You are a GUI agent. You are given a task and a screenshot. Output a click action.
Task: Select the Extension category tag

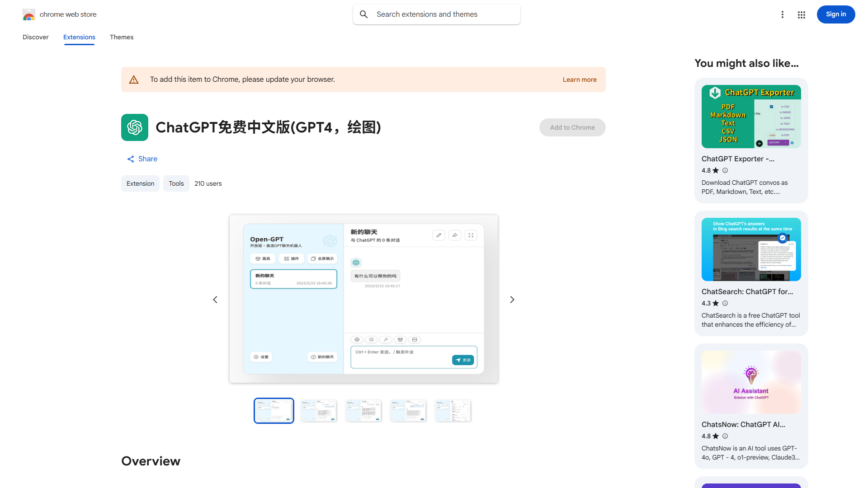point(140,183)
